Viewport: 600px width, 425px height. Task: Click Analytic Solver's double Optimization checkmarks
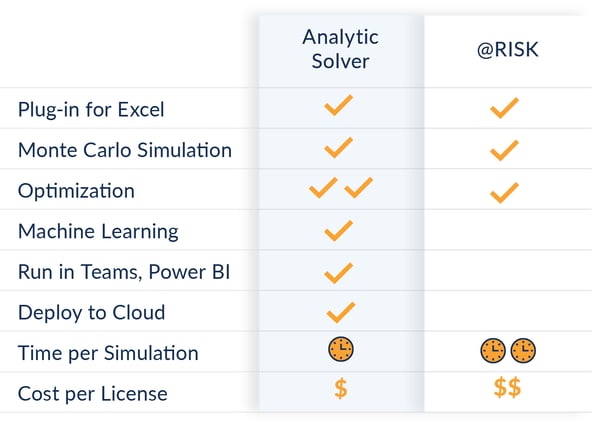tap(340, 187)
